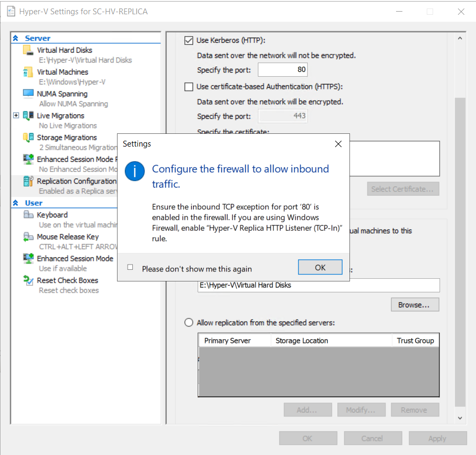This screenshot has width=476, height=455.
Task: Click the Reset Check Boxes icon
Action: 28,280
